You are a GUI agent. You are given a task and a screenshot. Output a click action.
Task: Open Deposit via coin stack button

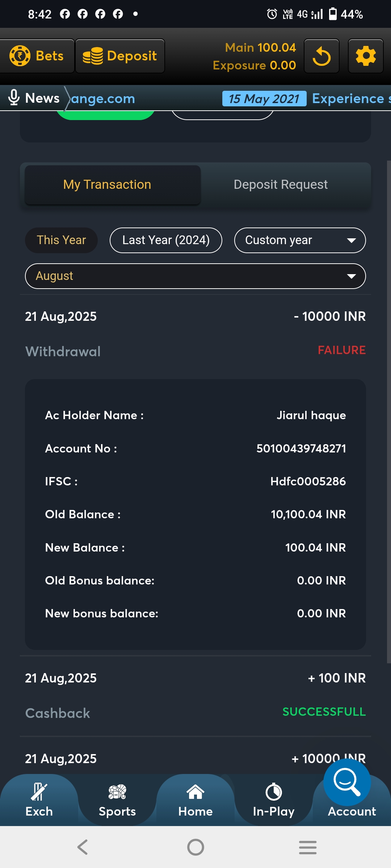[120, 56]
